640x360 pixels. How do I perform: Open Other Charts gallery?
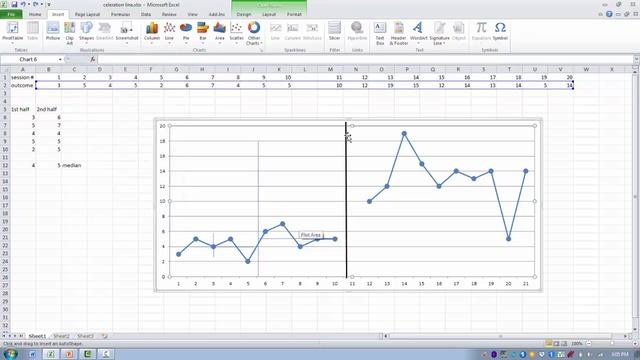[253, 33]
